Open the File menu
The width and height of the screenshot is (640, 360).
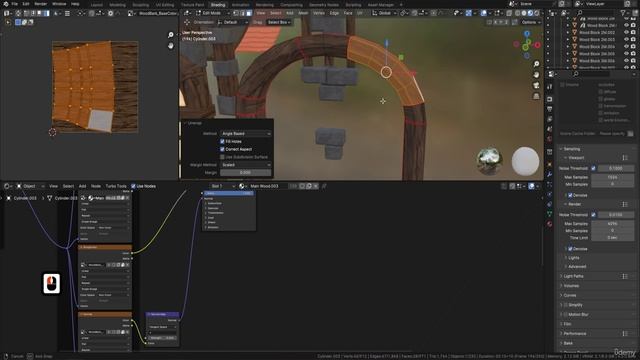(15, 4)
